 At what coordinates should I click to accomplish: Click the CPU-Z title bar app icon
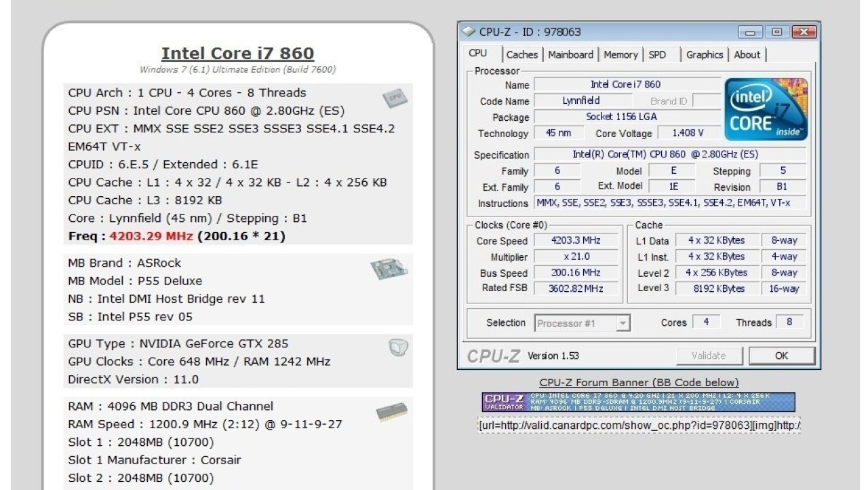point(468,32)
